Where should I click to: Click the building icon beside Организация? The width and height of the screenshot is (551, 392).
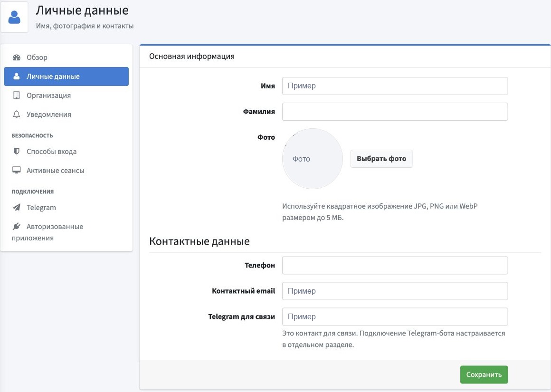tap(17, 96)
